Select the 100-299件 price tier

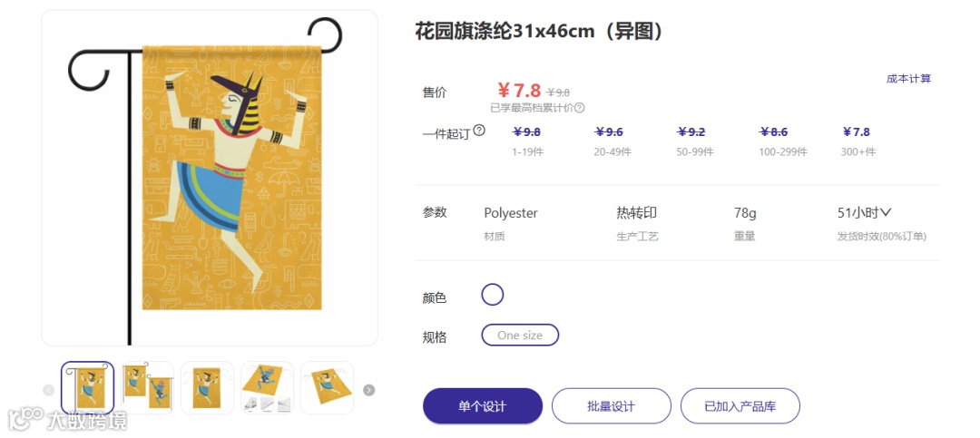783,141
